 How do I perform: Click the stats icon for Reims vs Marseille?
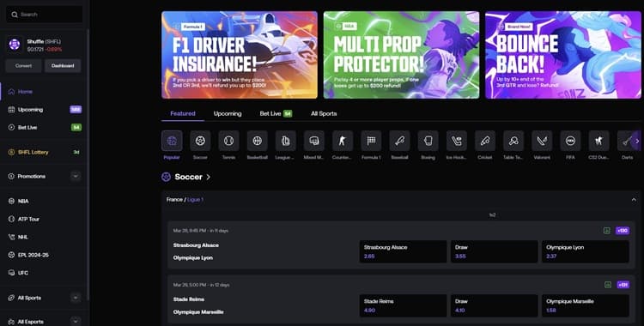tap(608, 285)
